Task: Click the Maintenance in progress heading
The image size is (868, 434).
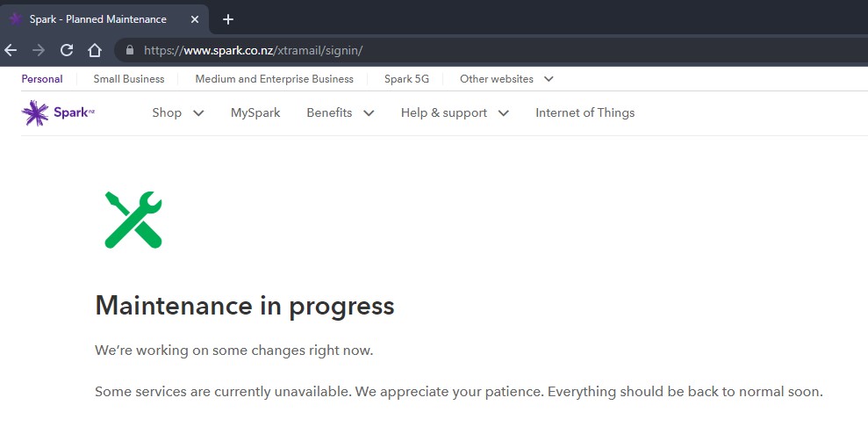Action: 245,306
